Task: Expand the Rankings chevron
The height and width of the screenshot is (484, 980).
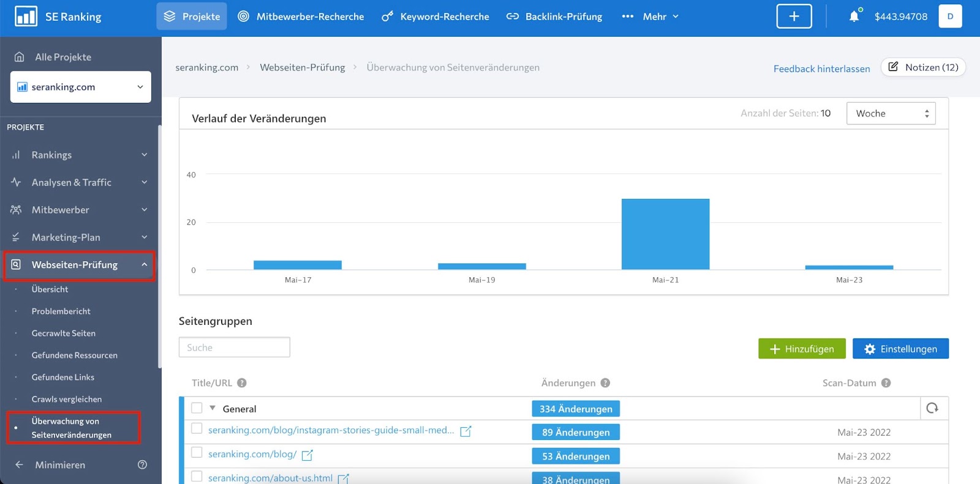Action: click(x=145, y=155)
